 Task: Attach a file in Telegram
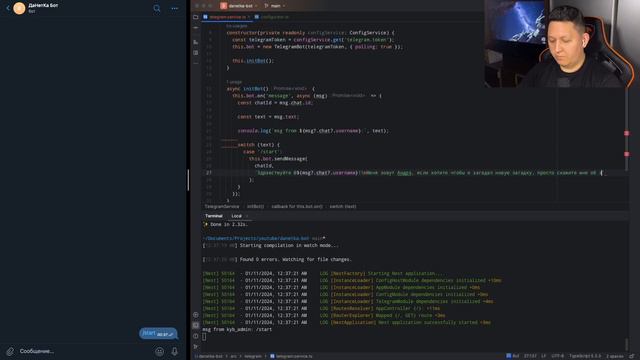10,351
